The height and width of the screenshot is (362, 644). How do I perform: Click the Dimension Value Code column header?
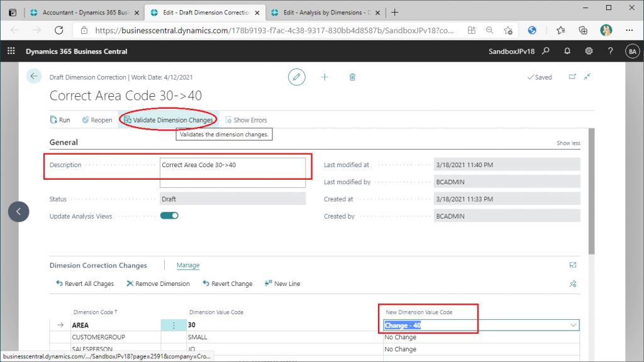(x=216, y=312)
